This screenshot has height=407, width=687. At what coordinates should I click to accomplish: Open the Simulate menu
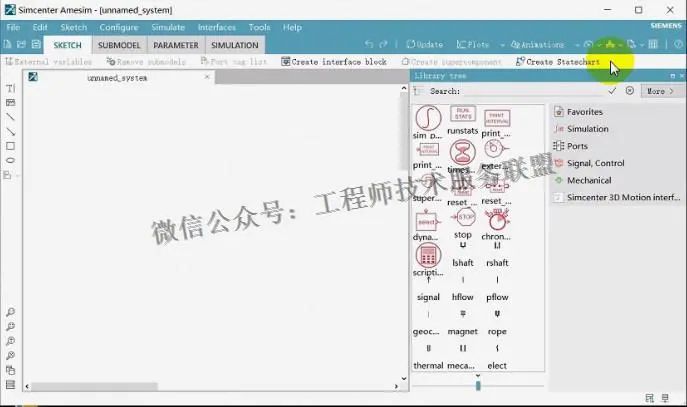[x=168, y=27]
